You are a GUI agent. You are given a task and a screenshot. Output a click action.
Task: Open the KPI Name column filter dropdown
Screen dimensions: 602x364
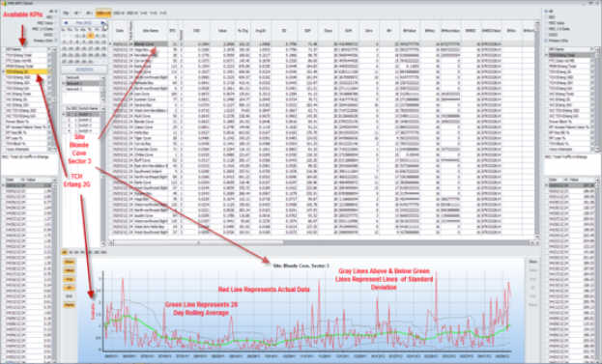(x=49, y=49)
